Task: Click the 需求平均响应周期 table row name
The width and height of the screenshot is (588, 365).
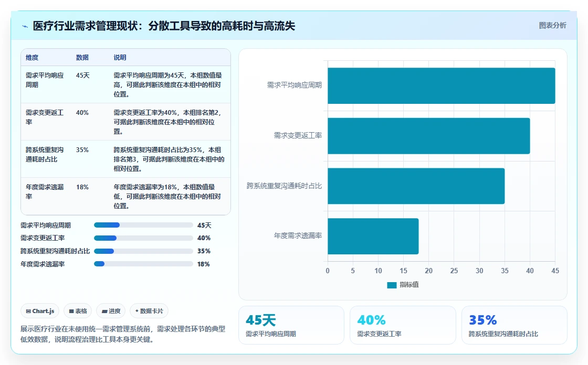Action: [45, 80]
